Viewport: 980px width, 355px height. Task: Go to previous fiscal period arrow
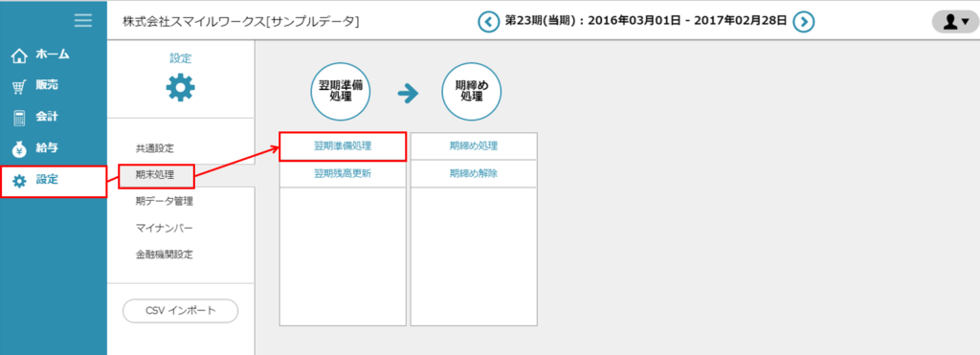(489, 21)
